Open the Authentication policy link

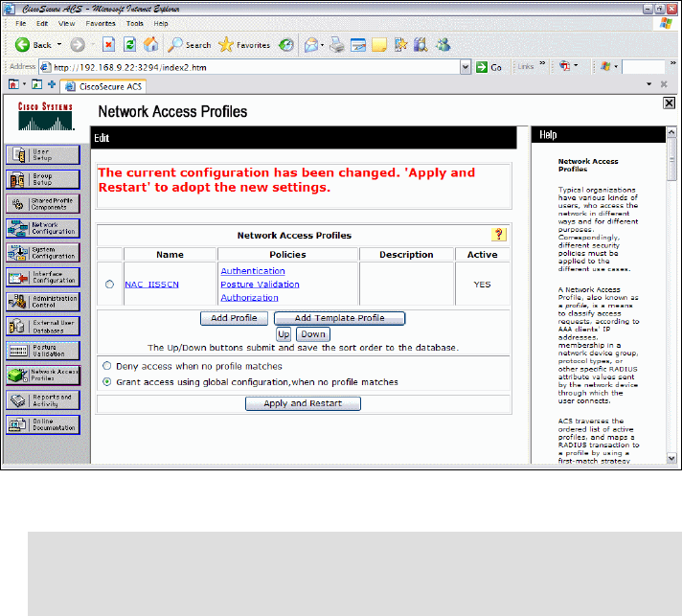[253, 270]
